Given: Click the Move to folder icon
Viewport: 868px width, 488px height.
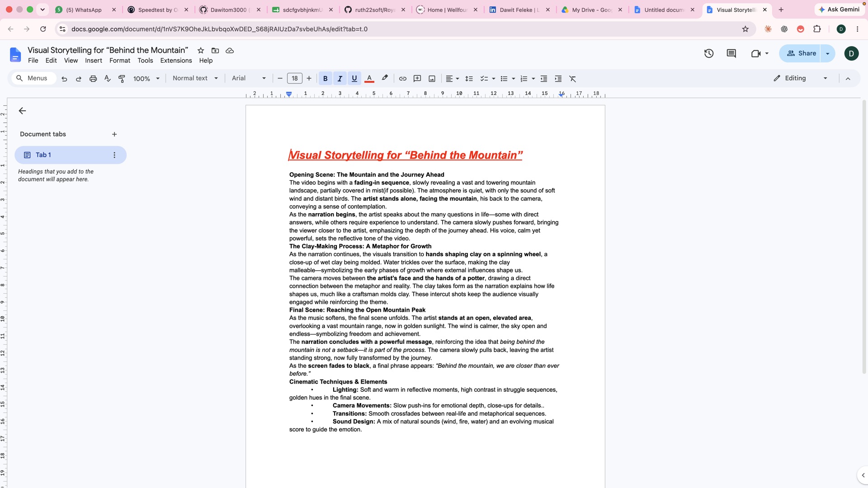Looking at the screenshot, I should pyautogui.click(x=215, y=51).
